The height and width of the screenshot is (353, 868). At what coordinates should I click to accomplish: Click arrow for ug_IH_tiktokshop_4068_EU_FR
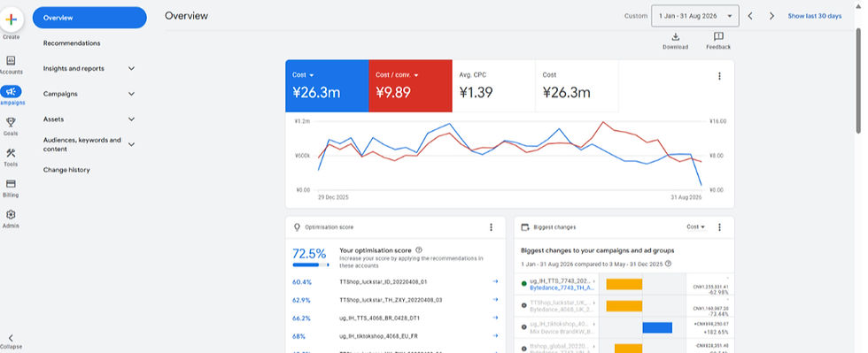495,336
